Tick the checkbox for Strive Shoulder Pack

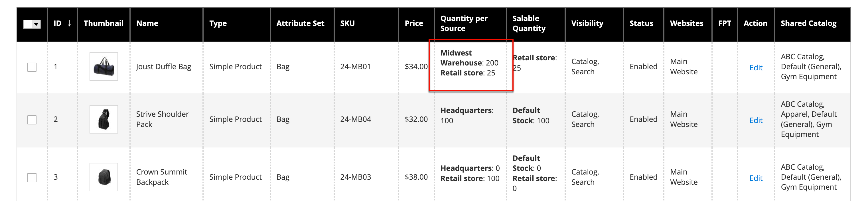32,120
